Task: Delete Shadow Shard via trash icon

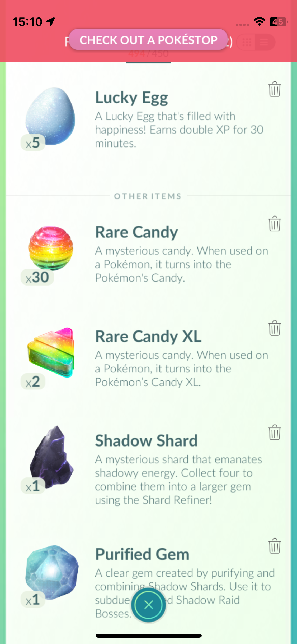Action: [x=275, y=432]
